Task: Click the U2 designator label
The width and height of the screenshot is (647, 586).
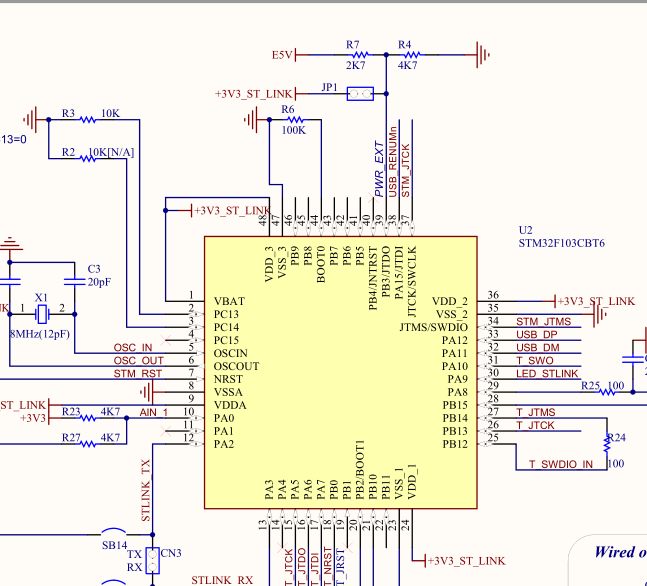Action: pos(525,230)
